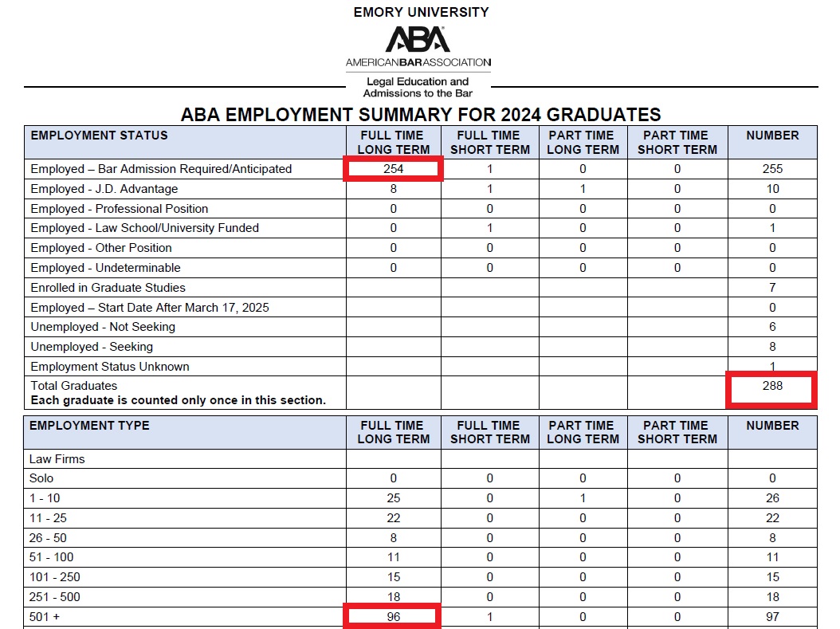
Task: Click the highlighted 254 cell
Action: click(x=393, y=169)
